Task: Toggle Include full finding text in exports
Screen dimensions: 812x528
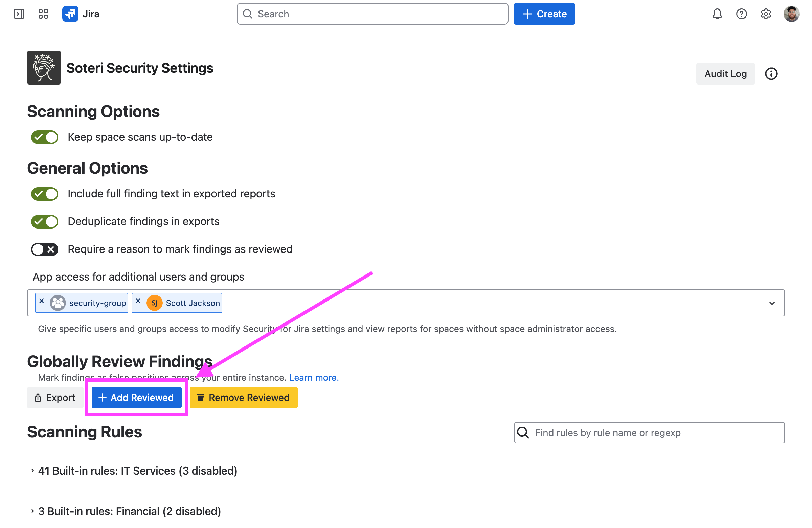Action: [x=45, y=194]
